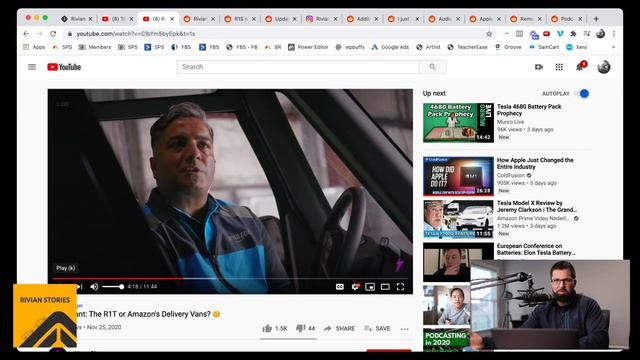Open the Podcasting in 2020 thumbnail
Image resolution: width=640 pixels, height=360 pixels.
tap(447, 340)
